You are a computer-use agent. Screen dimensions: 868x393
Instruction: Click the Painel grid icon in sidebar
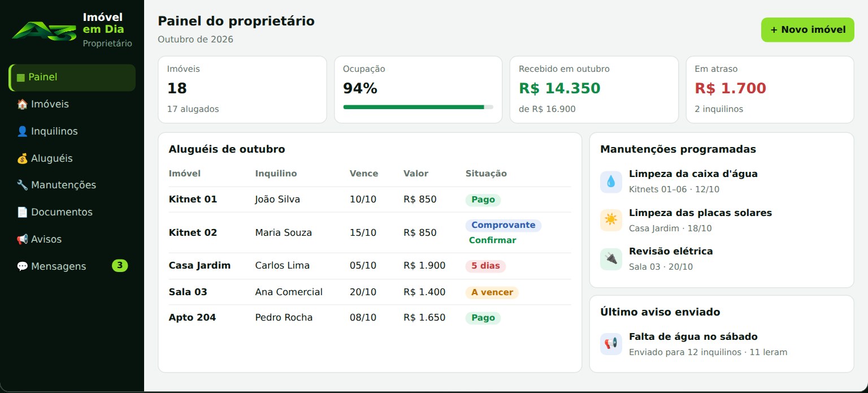[21, 77]
